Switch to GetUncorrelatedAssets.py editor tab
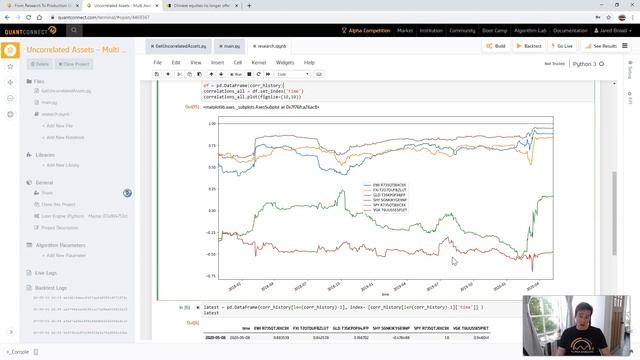Image resolution: width=640 pixels, height=360 pixels. pyautogui.click(x=178, y=46)
